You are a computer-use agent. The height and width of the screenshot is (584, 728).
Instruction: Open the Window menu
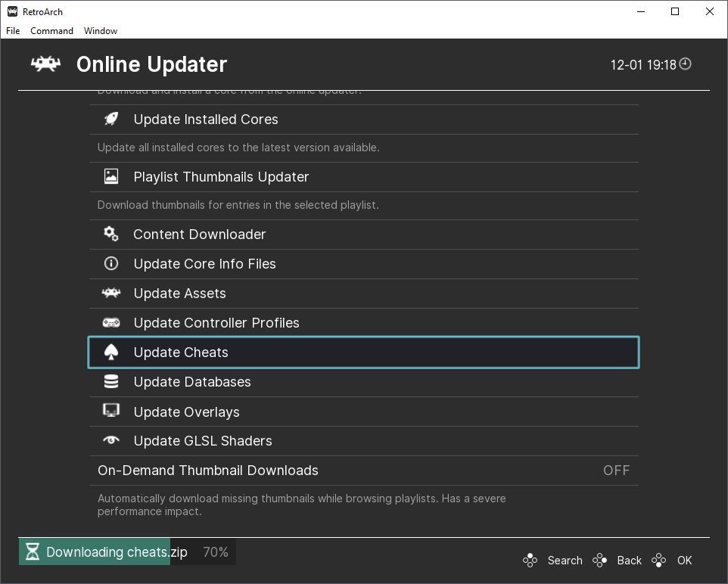(x=101, y=31)
